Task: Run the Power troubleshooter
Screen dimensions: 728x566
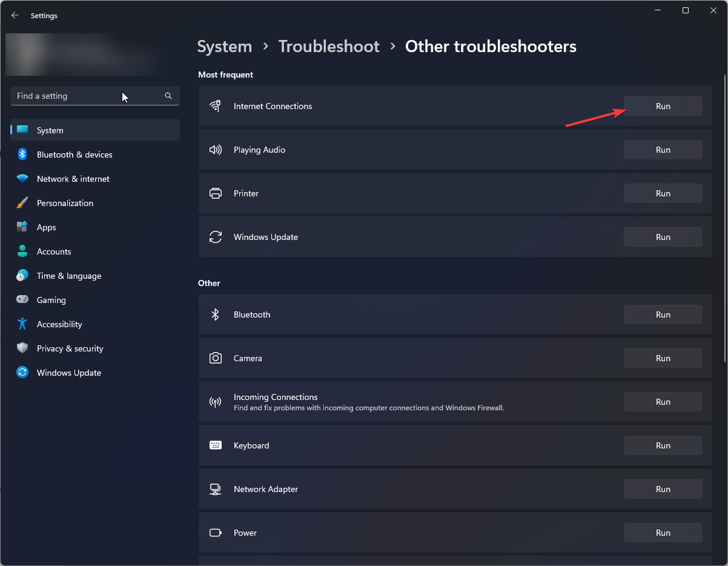Action: pos(663,533)
